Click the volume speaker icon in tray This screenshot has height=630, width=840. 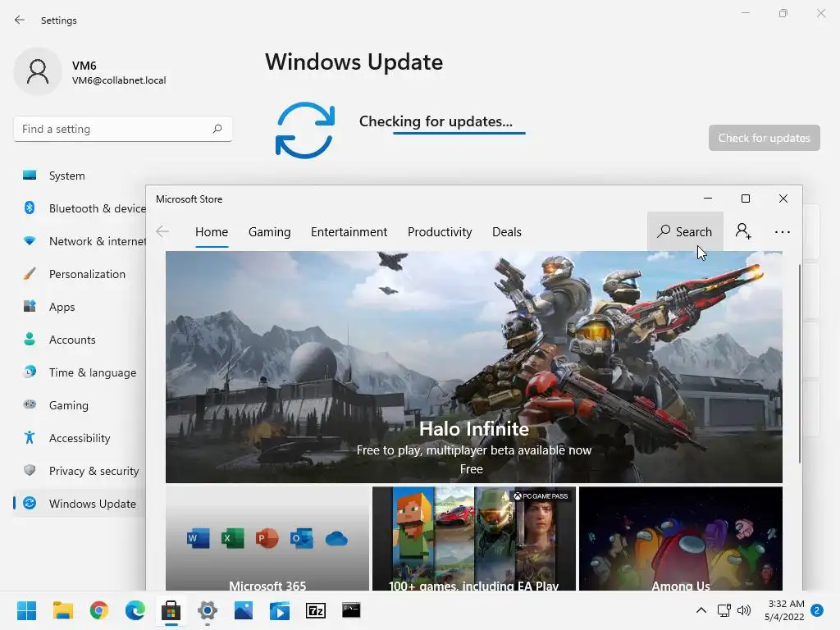tap(743, 610)
